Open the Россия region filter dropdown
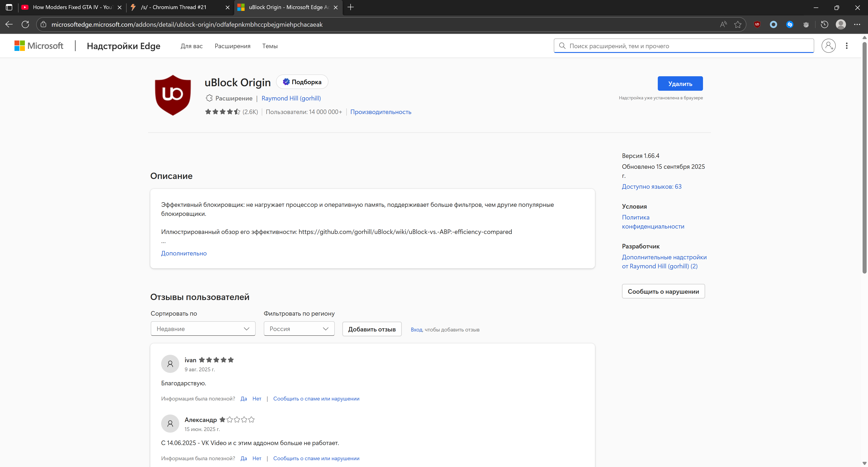This screenshot has width=868, height=467. click(x=299, y=329)
